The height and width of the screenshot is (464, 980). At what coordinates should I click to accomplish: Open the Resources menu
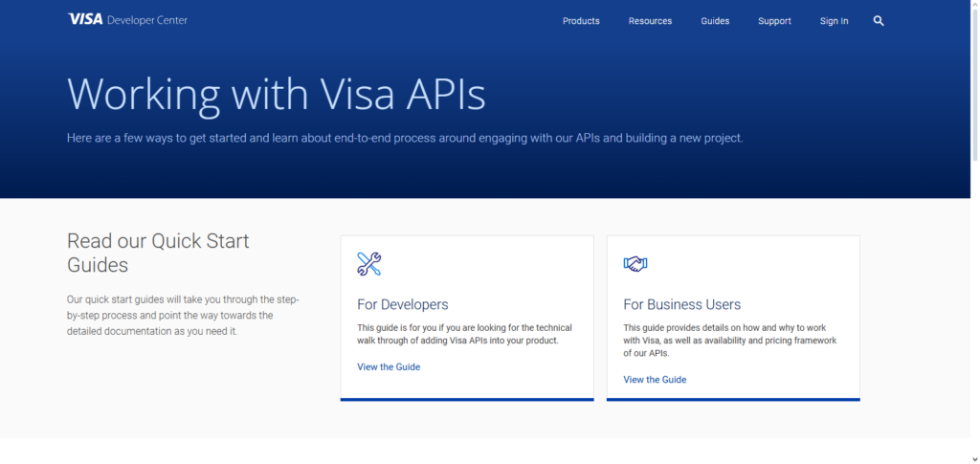(650, 21)
